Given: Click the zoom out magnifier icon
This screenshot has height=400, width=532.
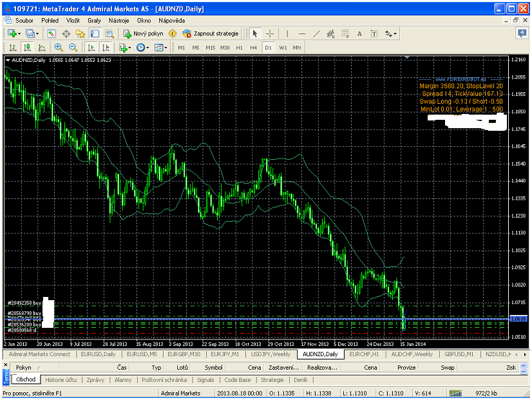Looking at the screenshot, I should click(x=73, y=47).
